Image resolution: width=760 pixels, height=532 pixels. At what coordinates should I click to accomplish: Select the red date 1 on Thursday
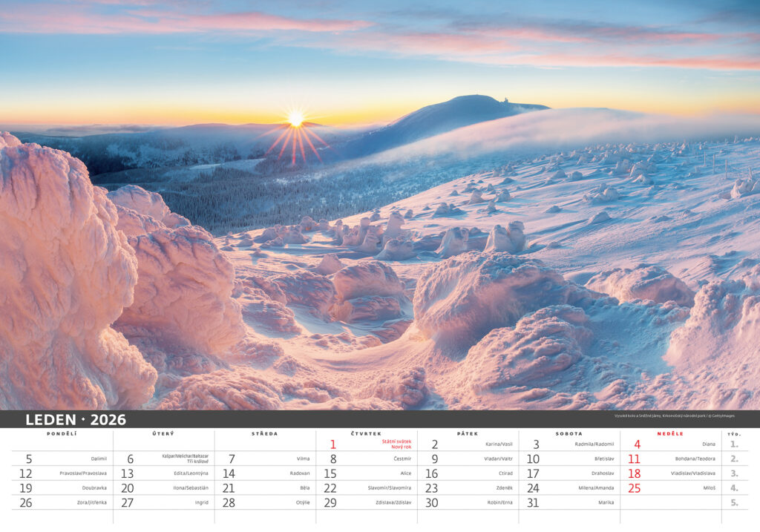tap(332, 444)
